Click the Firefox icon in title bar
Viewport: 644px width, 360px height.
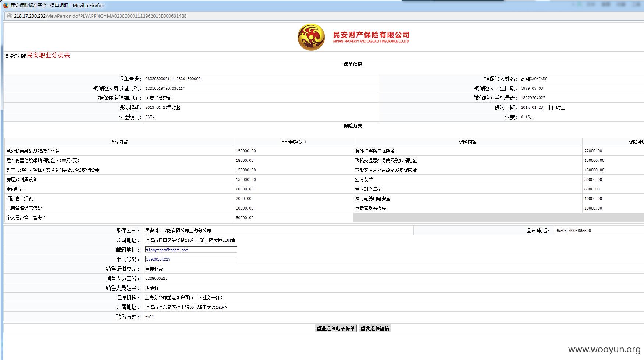click(6, 5)
